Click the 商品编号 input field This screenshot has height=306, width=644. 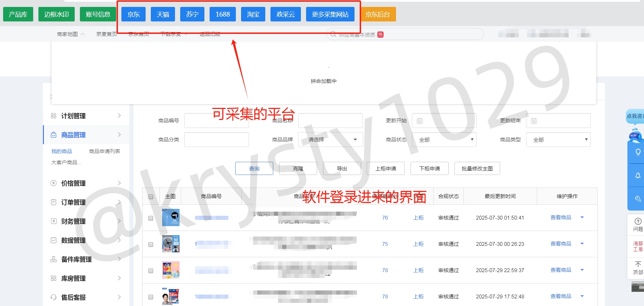[217, 121]
